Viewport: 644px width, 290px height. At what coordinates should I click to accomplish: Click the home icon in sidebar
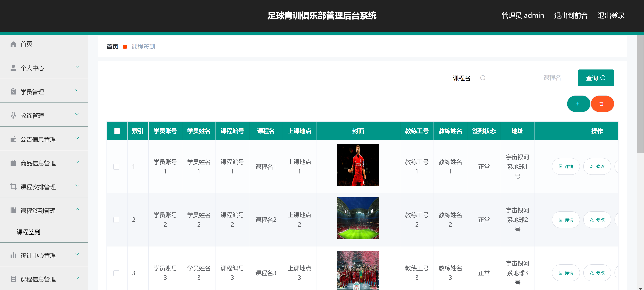pyautogui.click(x=13, y=44)
